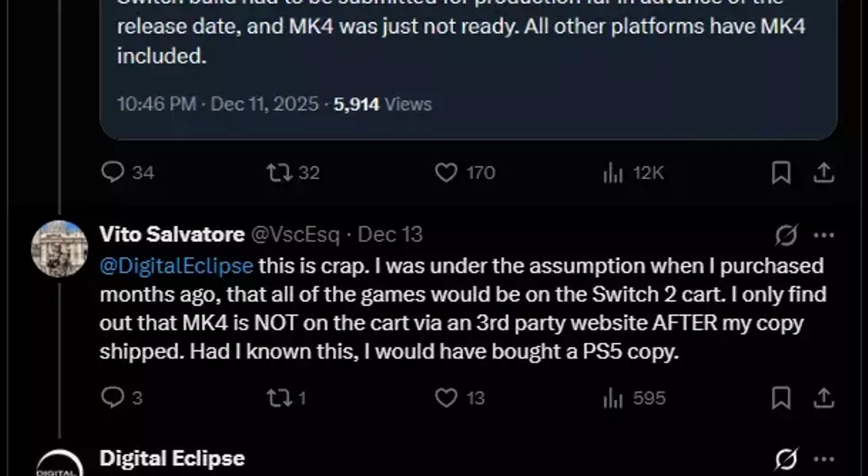Viewport: 868px width, 476px height.
Task: Open more options on Digital Eclipse reply
Action: pos(824,459)
